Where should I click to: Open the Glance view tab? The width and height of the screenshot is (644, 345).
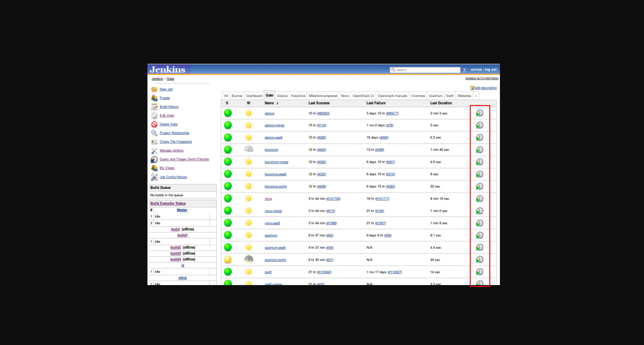coord(282,96)
